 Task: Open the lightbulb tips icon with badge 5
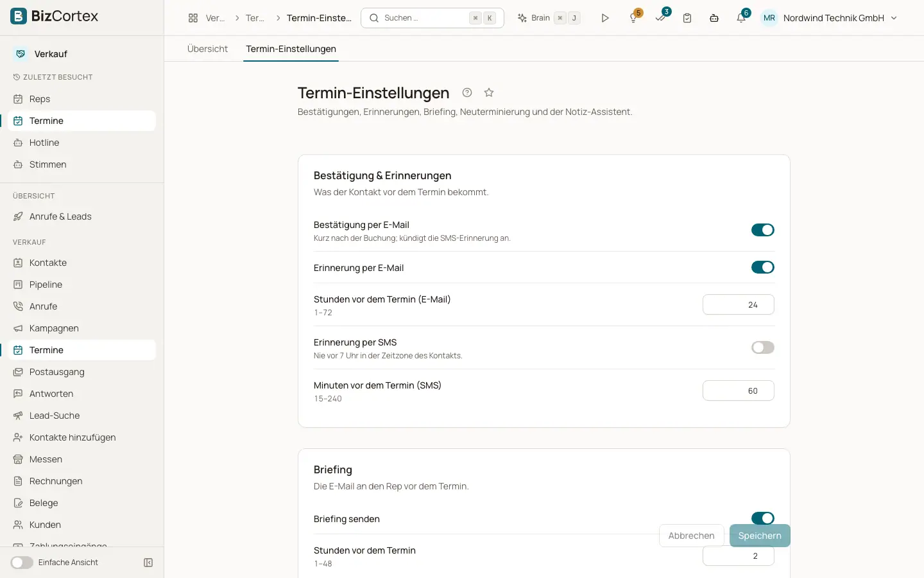click(x=633, y=18)
